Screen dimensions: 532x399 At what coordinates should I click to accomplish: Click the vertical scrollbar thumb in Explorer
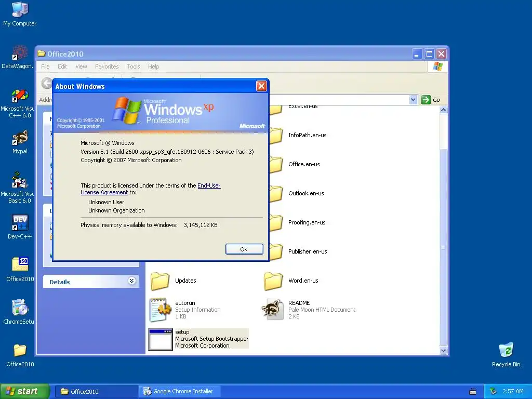[444, 247]
